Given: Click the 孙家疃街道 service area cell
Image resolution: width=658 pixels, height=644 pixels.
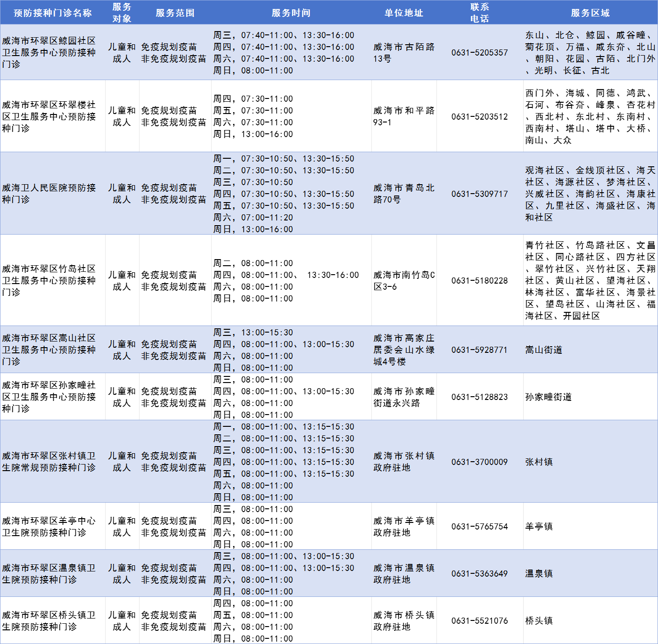Looking at the screenshot, I should click(548, 397).
